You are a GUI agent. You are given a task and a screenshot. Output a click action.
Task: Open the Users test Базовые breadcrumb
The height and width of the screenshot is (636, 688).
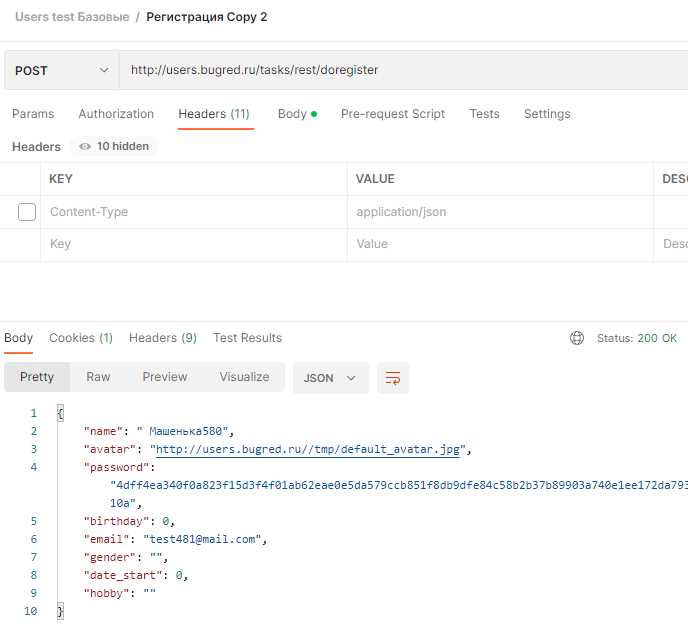(x=72, y=17)
